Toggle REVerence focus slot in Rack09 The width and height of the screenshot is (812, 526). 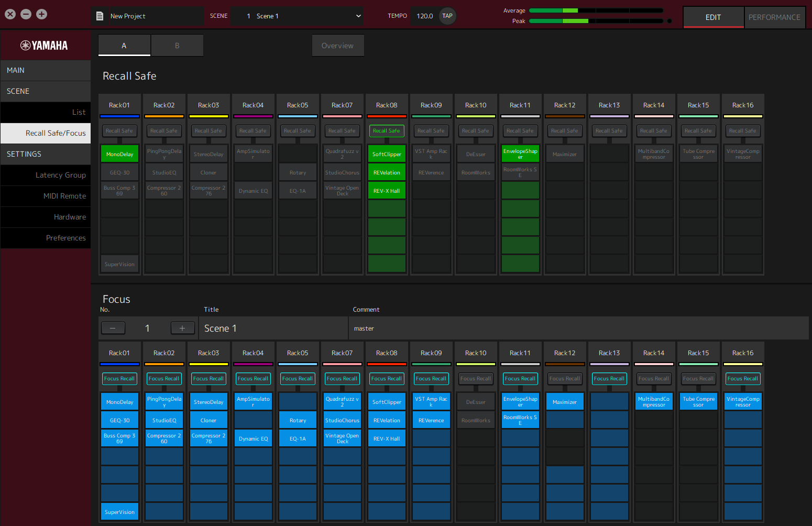(x=431, y=420)
